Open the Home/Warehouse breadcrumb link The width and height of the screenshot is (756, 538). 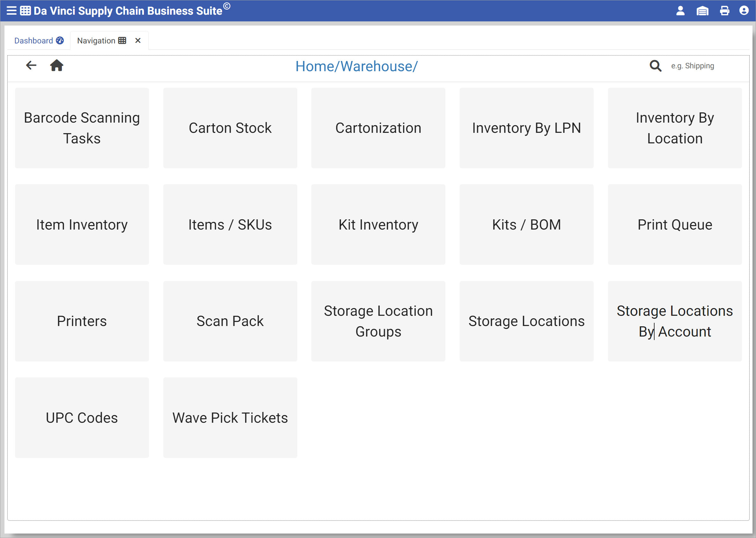[x=357, y=66]
